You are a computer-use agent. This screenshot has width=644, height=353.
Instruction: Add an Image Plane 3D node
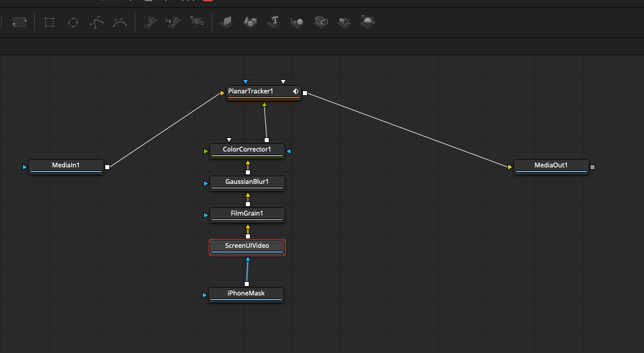pos(226,22)
